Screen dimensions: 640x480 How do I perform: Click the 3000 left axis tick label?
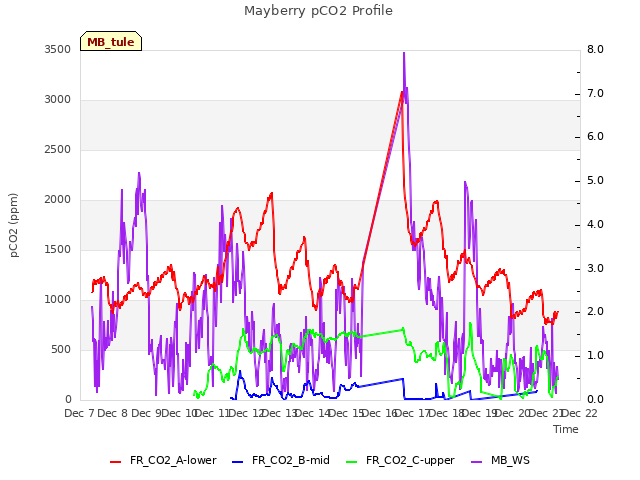click(58, 100)
